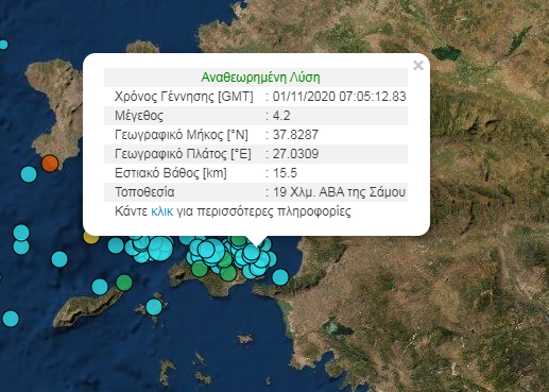Select the yellow marker partly hidden behind popup
The image size is (549, 392).
pos(91,238)
